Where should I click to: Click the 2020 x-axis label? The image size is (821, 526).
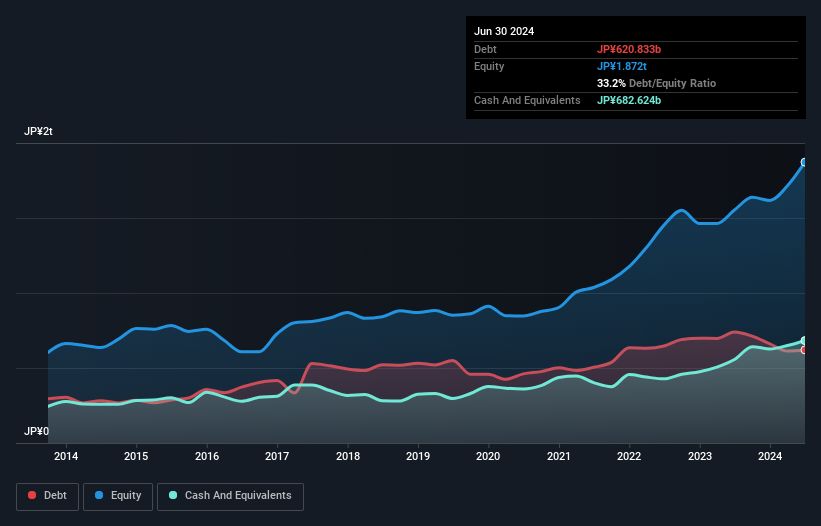click(x=488, y=456)
